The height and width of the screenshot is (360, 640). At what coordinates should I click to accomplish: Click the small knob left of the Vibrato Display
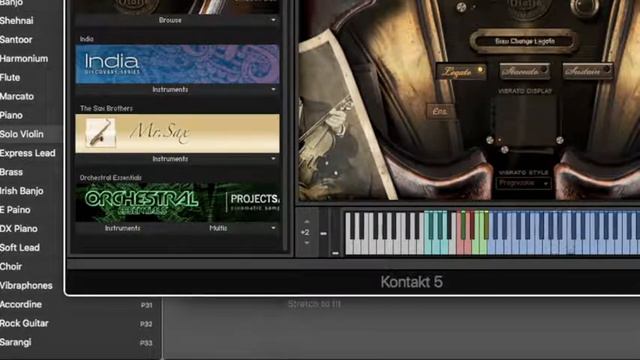490,140
